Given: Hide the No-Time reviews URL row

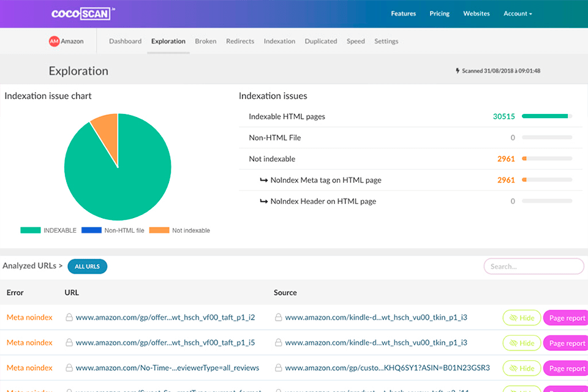Looking at the screenshot, I should coord(522,368).
